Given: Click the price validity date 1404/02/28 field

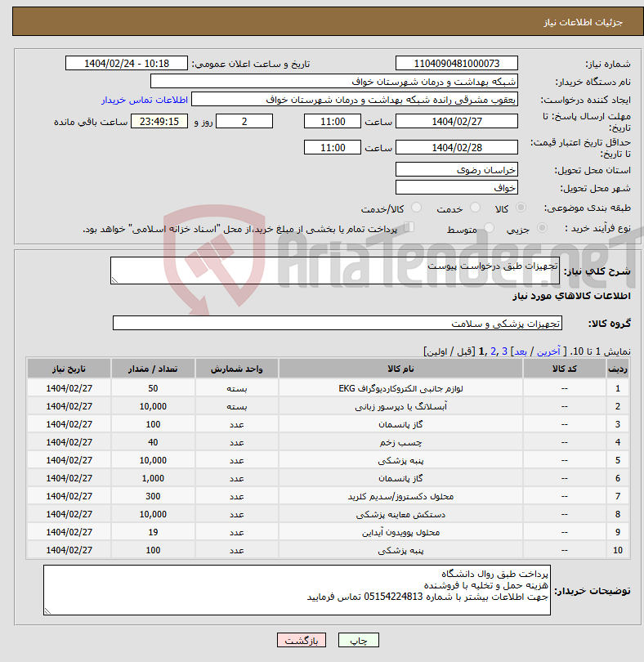Looking at the screenshot, I should [457, 148].
